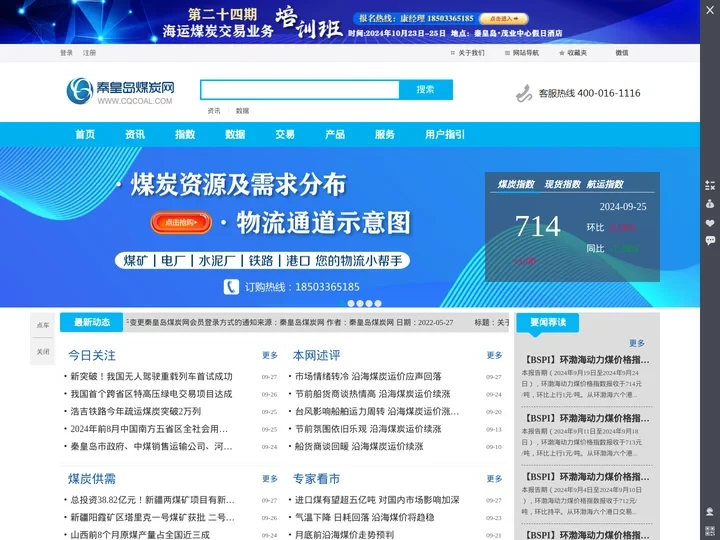Click the QR code icon in sidebar
Screen dimensions: 720x540
point(710,530)
